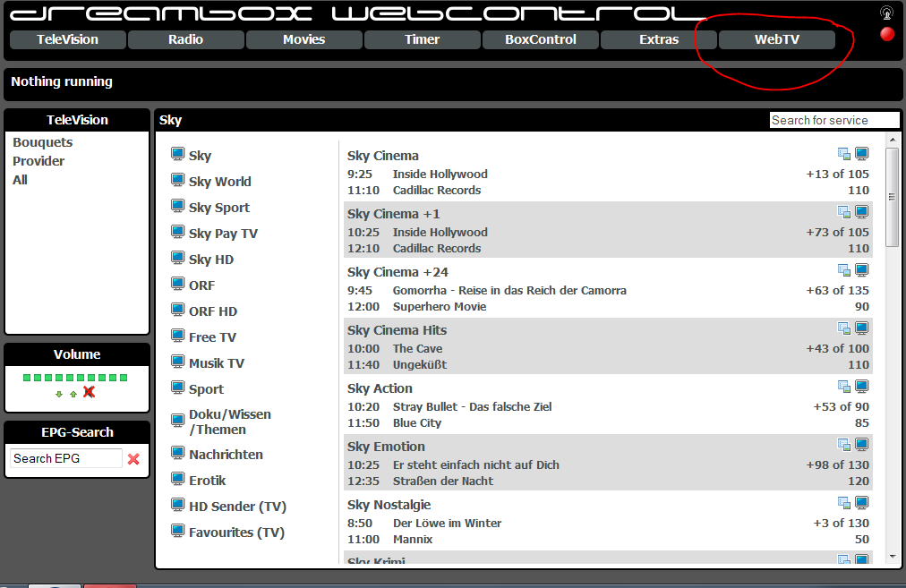
Task: Select Provider in the TeleVision panel
Action: tap(38, 161)
